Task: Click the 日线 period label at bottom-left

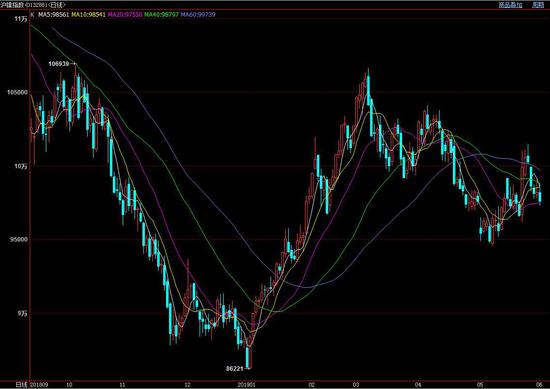Action: tap(21, 385)
